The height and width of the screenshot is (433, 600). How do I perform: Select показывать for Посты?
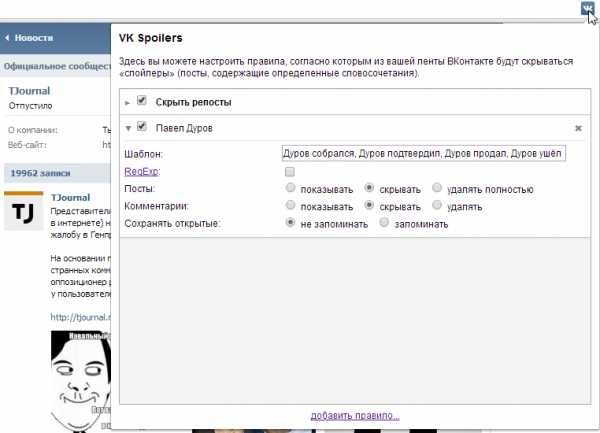(x=290, y=187)
